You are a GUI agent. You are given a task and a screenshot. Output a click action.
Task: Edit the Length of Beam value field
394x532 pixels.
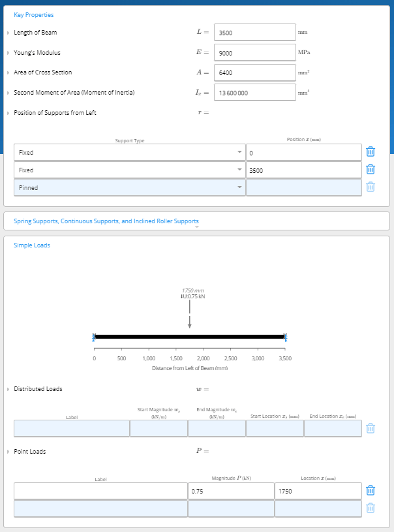coord(255,33)
